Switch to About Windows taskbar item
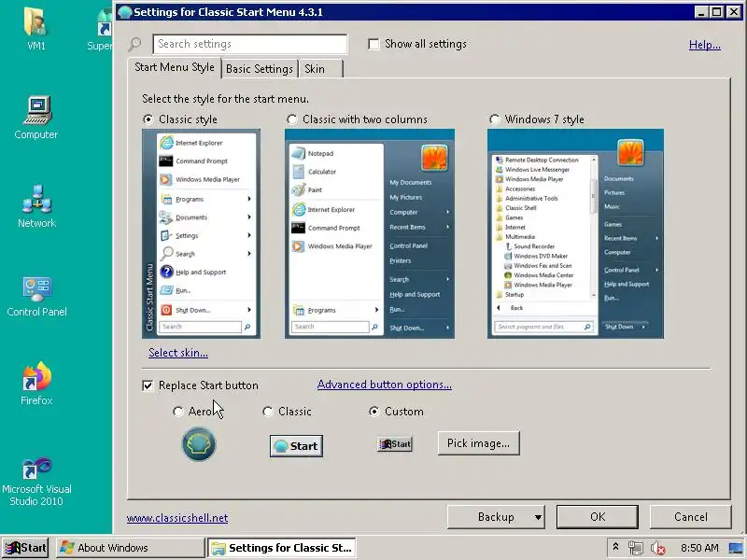The width and height of the screenshot is (747, 560). pos(130,548)
